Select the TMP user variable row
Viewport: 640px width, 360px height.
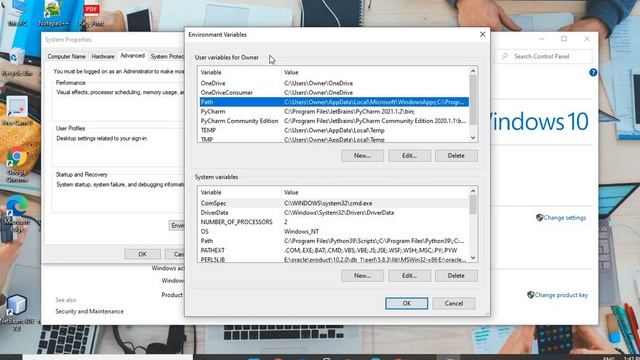[x=334, y=139]
